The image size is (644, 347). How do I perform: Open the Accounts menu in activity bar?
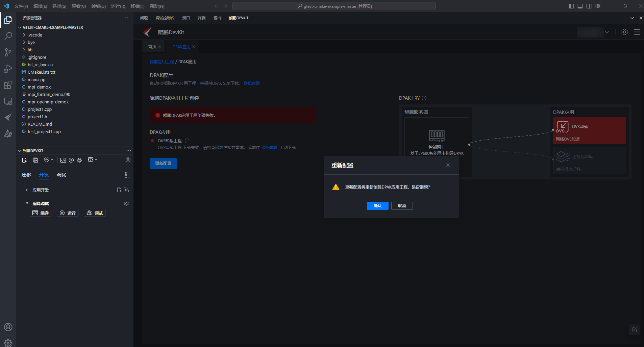point(8,327)
